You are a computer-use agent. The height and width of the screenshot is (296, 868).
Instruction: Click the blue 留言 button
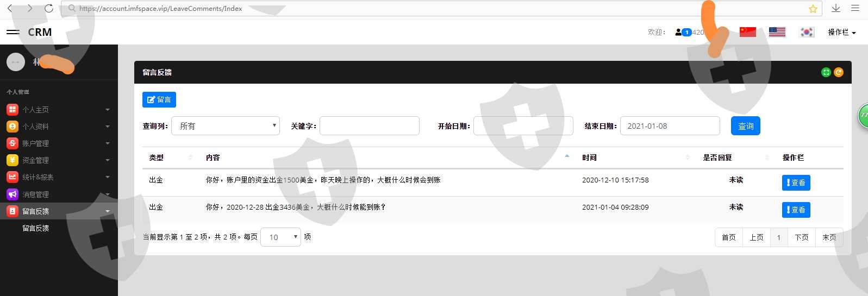(x=159, y=99)
